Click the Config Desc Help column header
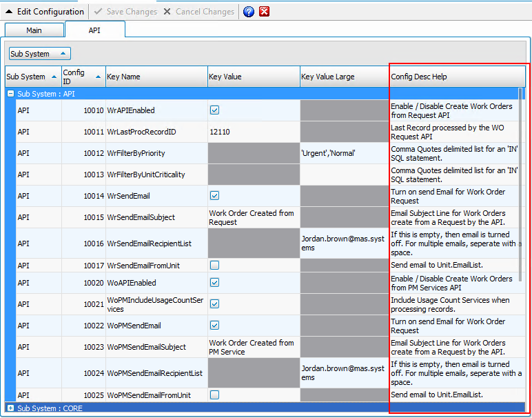Image resolution: width=532 pixels, height=418 pixels. (x=458, y=77)
